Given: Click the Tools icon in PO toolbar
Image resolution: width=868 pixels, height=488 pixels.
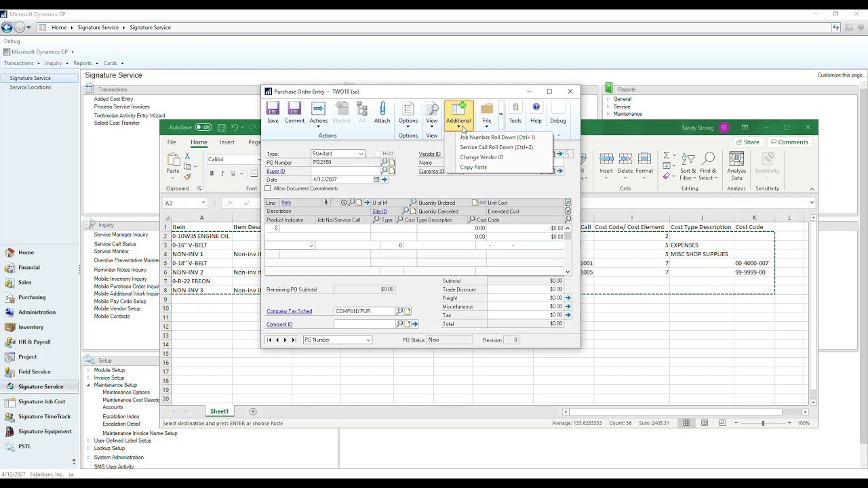Looking at the screenshot, I should pyautogui.click(x=515, y=113).
